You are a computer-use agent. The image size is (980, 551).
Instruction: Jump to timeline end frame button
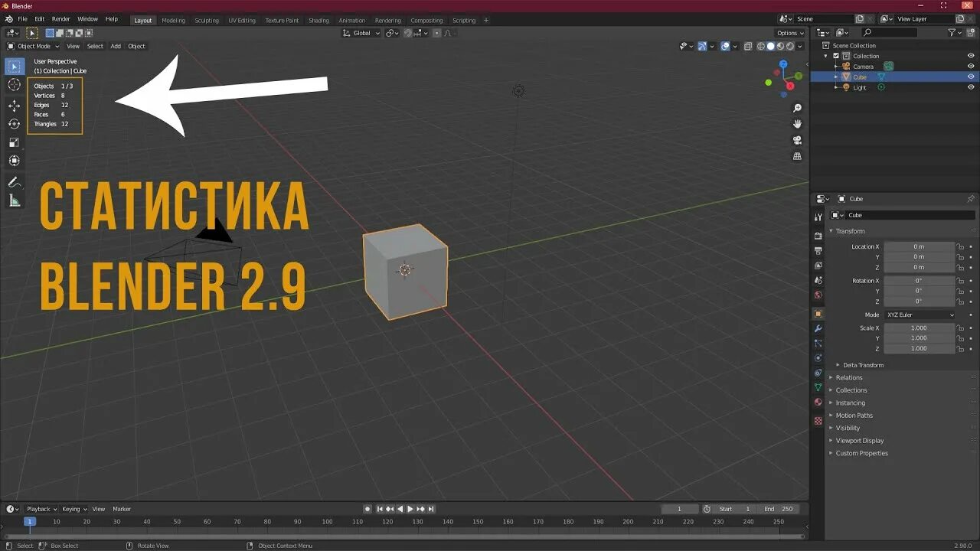(431, 509)
